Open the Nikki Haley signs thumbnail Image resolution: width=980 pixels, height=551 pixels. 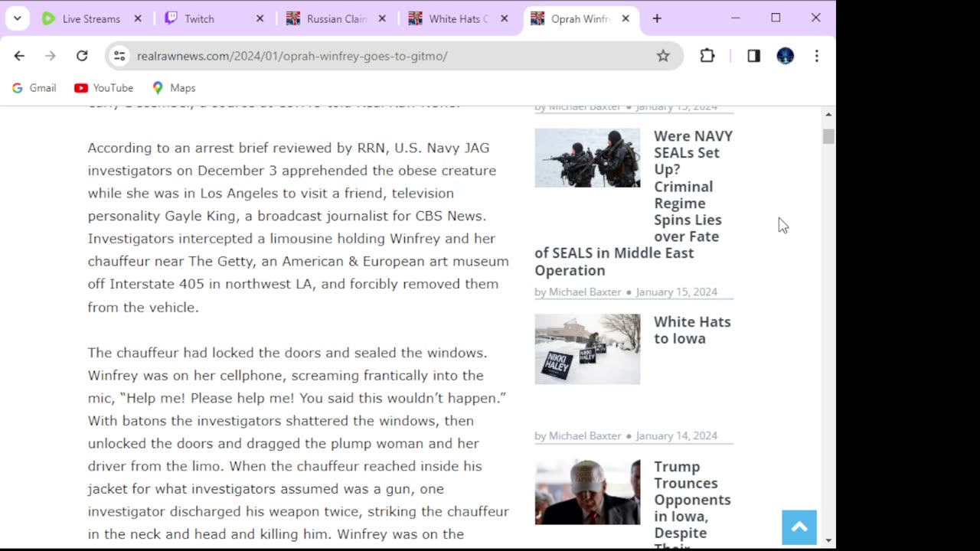(587, 349)
